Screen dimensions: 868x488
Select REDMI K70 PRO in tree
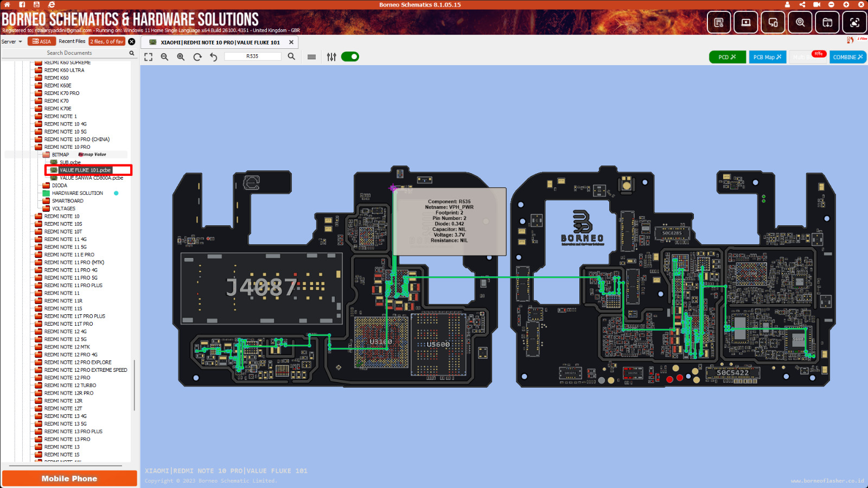[62, 93]
